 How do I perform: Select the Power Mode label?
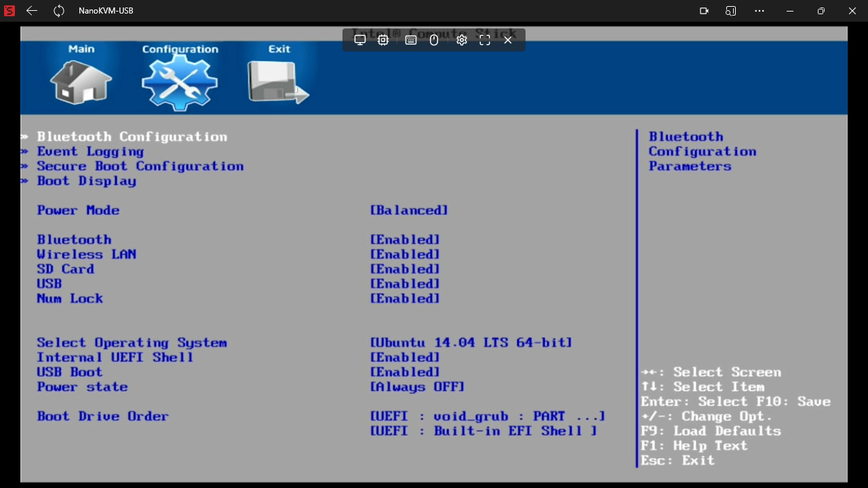(x=78, y=210)
